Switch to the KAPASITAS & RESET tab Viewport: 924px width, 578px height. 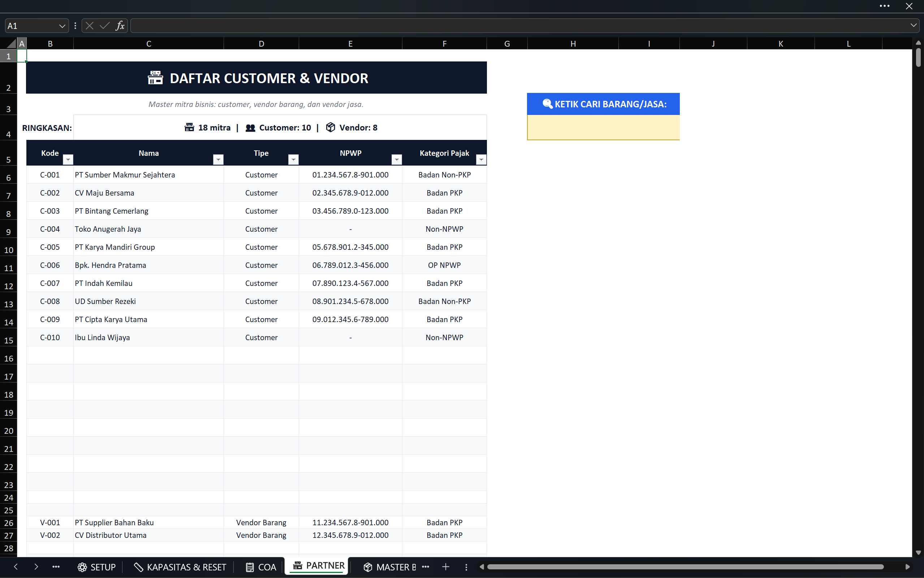[180, 567]
